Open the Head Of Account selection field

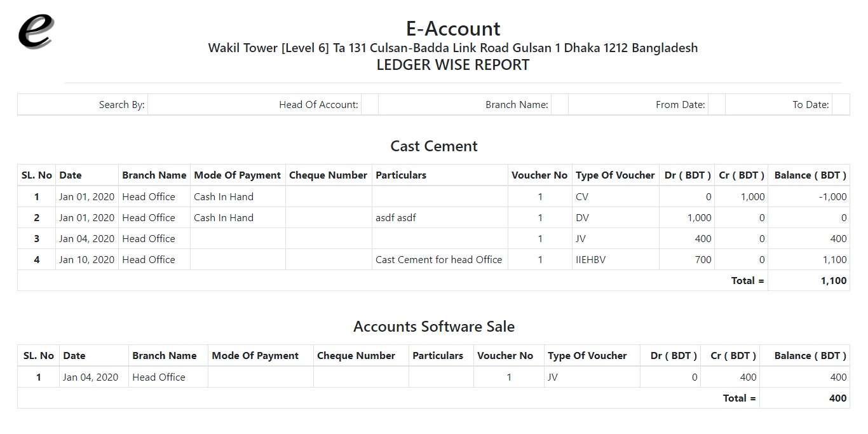pos(370,104)
